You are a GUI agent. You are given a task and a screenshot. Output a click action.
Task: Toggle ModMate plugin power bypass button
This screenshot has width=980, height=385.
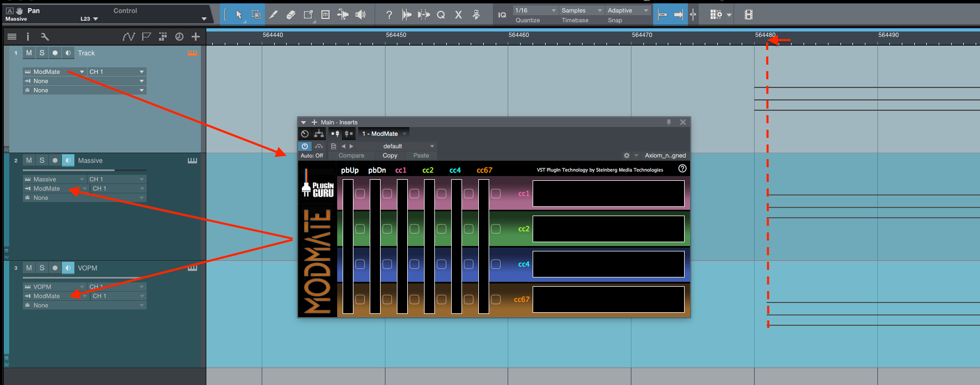coord(305,146)
